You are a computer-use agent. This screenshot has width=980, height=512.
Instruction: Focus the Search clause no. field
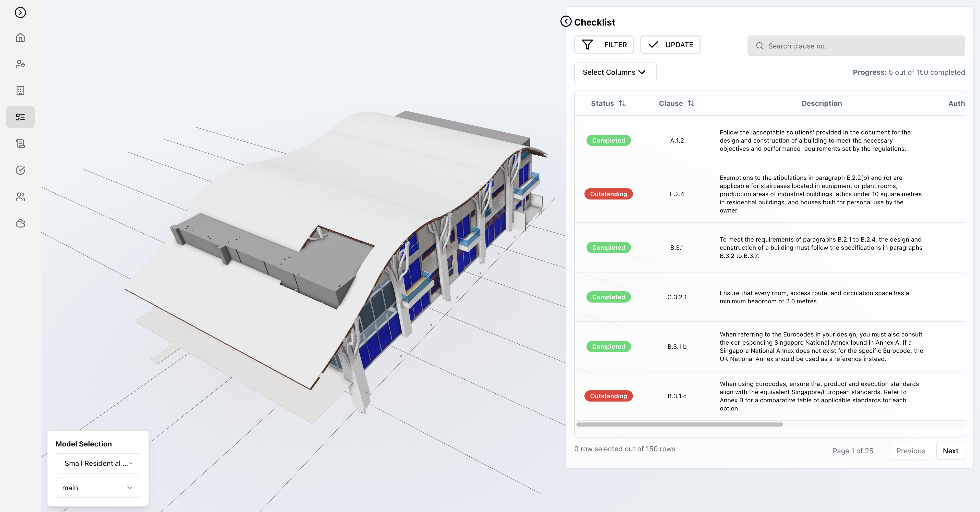point(856,46)
